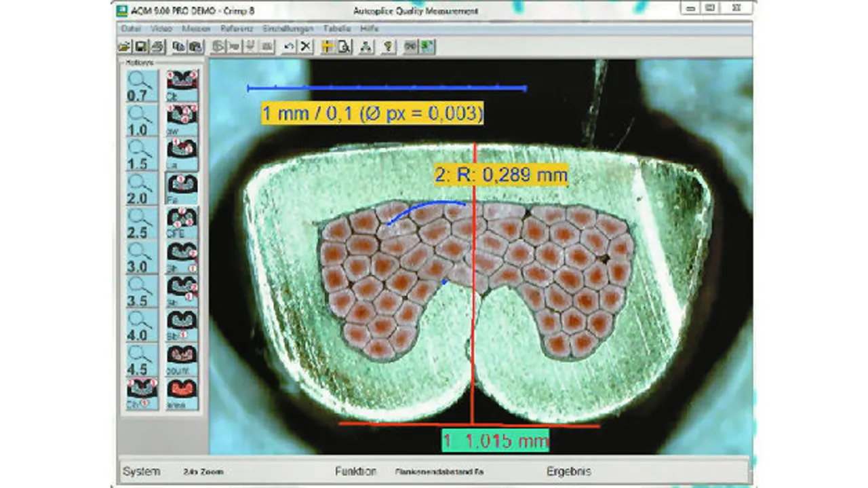The width and height of the screenshot is (868, 488).
Task: Click the black X delete icon
Action: pos(306,47)
